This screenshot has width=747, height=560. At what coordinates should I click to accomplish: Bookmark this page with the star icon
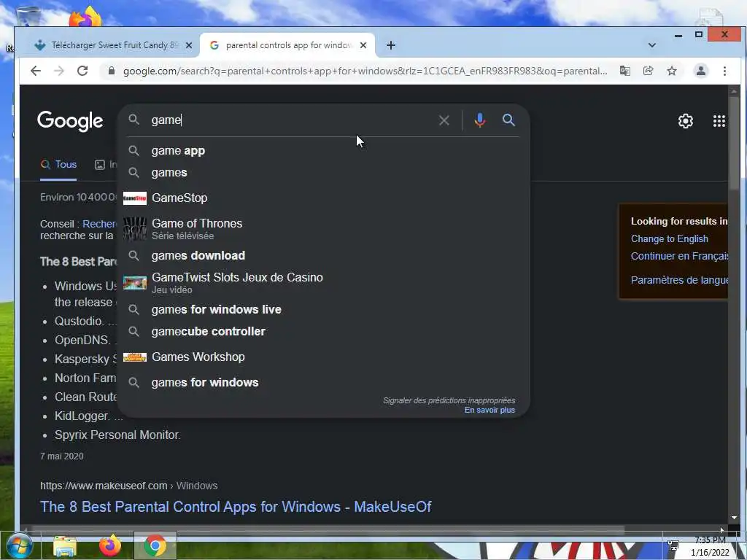pos(672,71)
